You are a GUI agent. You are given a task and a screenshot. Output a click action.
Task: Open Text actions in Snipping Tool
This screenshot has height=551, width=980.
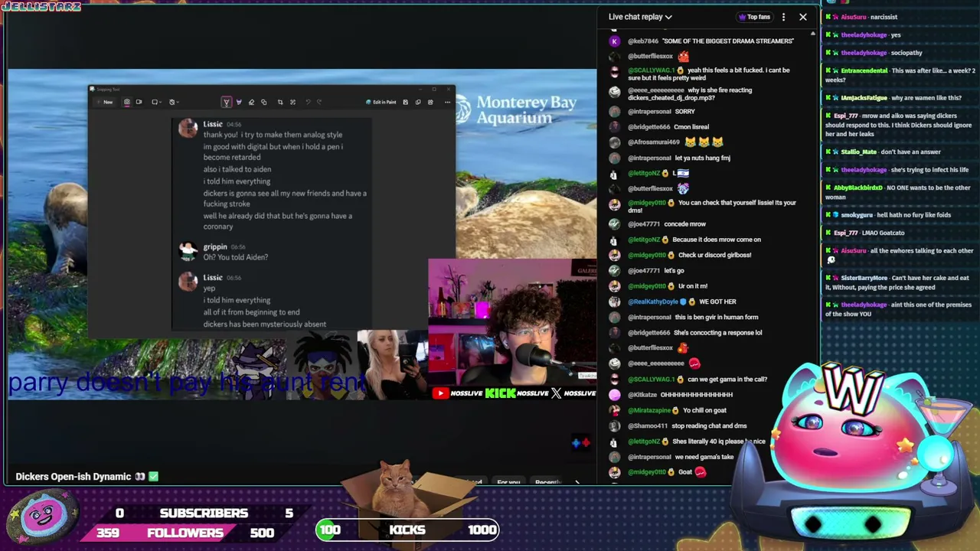tap(292, 102)
